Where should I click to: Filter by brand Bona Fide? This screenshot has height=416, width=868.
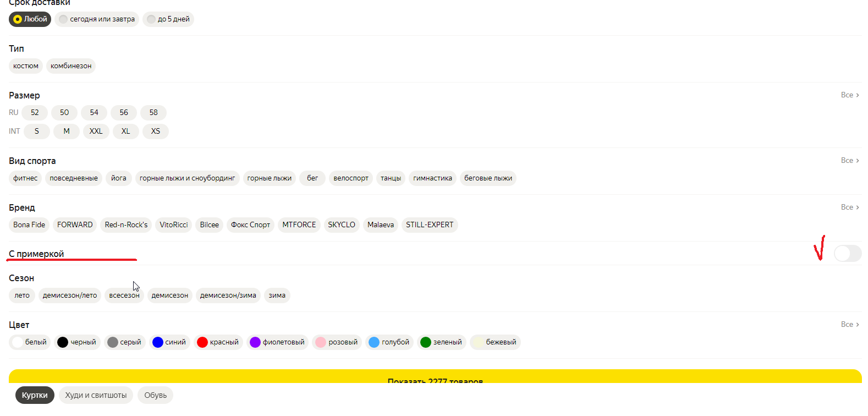pos(29,225)
